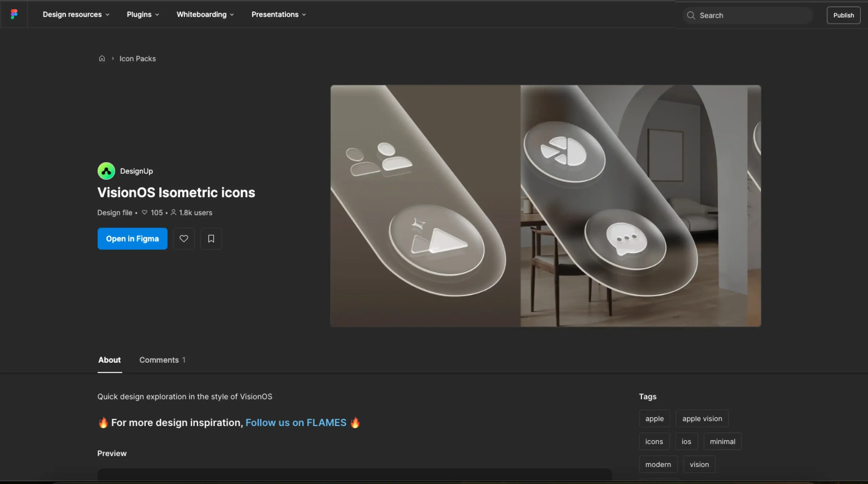Image resolution: width=868 pixels, height=484 pixels.
Task: Go to the home breadcrumb icon
Action: [102, 58]
